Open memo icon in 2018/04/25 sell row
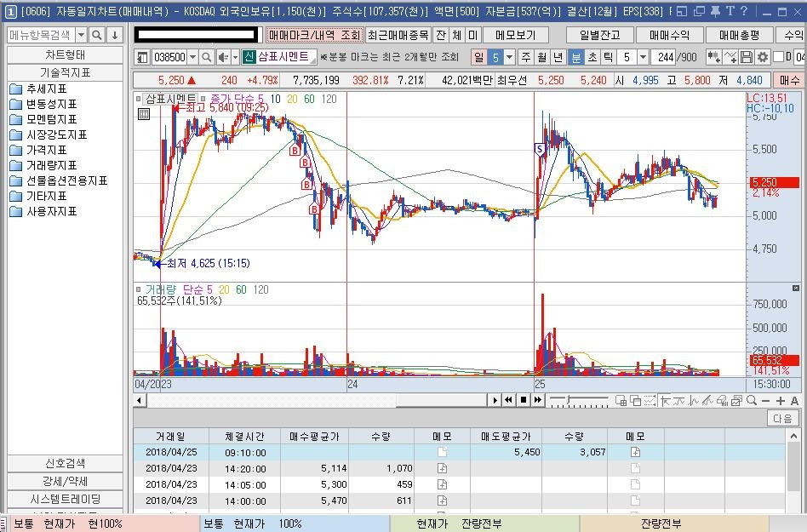The width and height of the screenshot is (807, 532). click(636, 452)
